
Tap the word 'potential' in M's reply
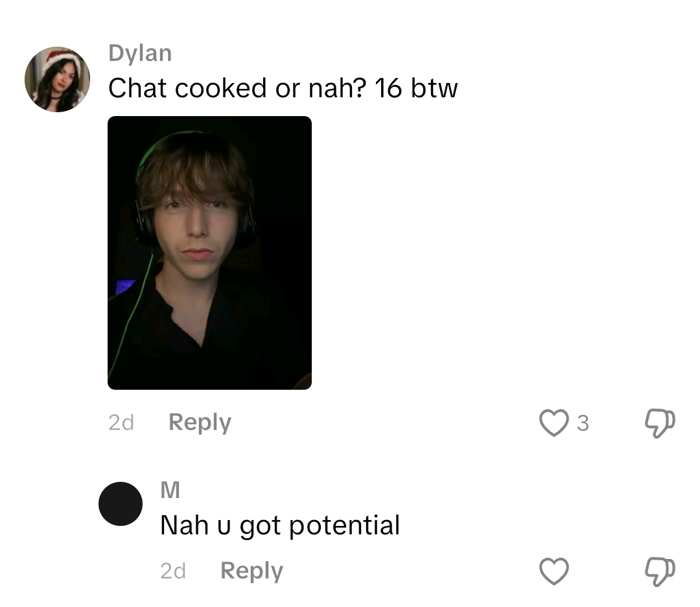tap(344, 525)
